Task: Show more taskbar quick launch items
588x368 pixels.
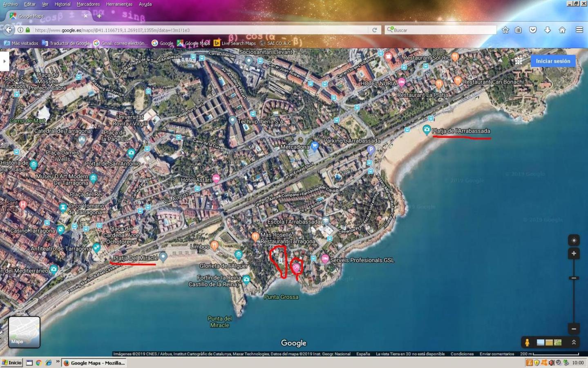Action: 58,362
